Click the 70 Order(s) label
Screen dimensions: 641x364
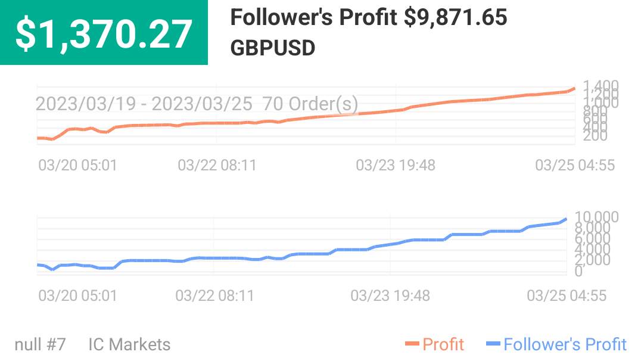[x=310, y=104]
